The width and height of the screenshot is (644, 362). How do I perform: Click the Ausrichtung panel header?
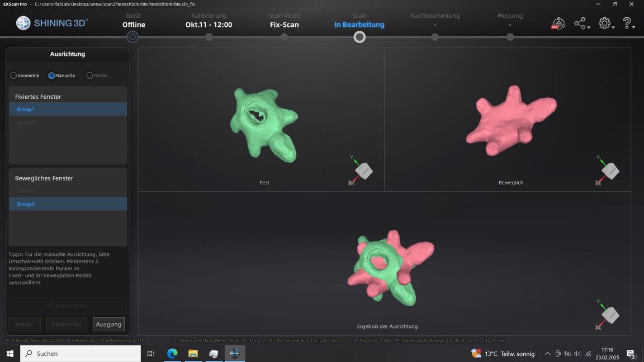point(68,54)
